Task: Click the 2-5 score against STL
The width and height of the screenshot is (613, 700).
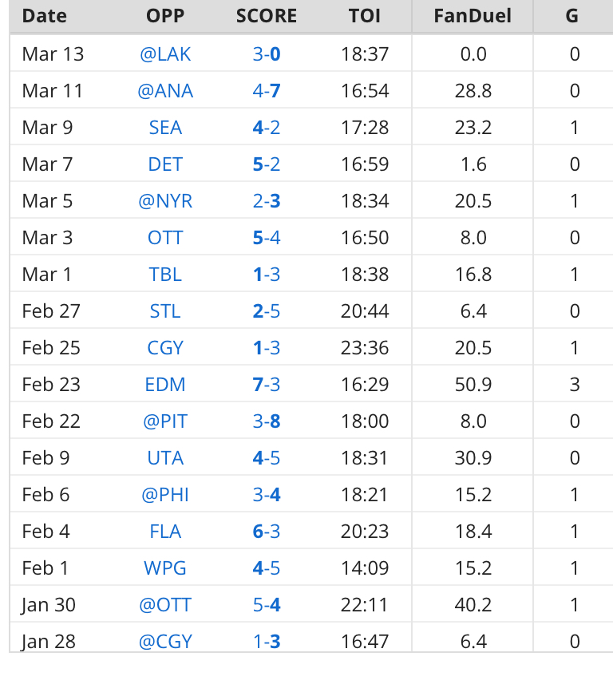Action: pos(267,311)
